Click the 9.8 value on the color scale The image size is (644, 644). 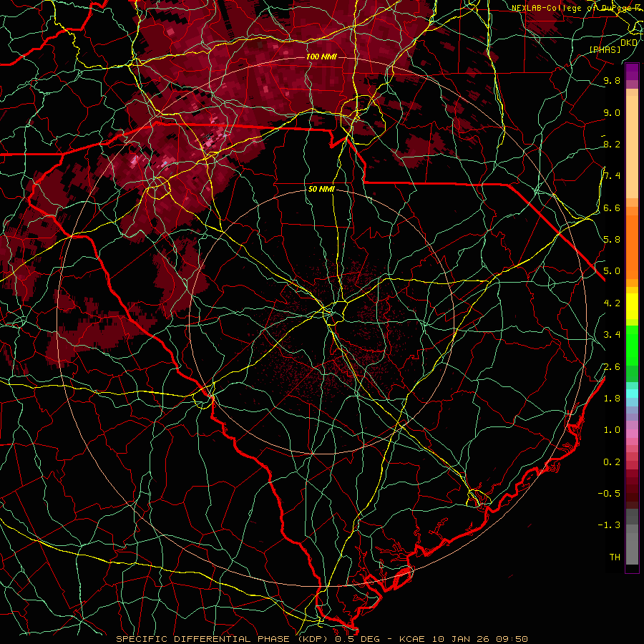612,80
